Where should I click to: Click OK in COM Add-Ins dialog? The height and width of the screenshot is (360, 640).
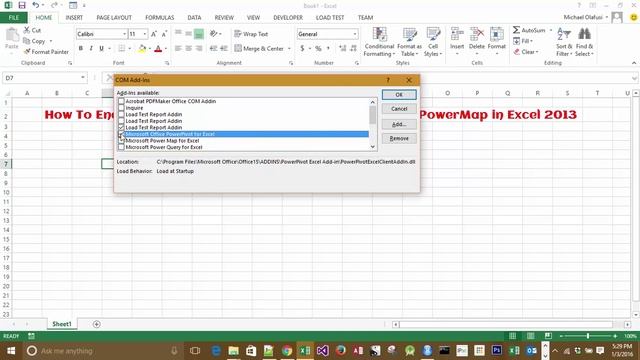399,95
